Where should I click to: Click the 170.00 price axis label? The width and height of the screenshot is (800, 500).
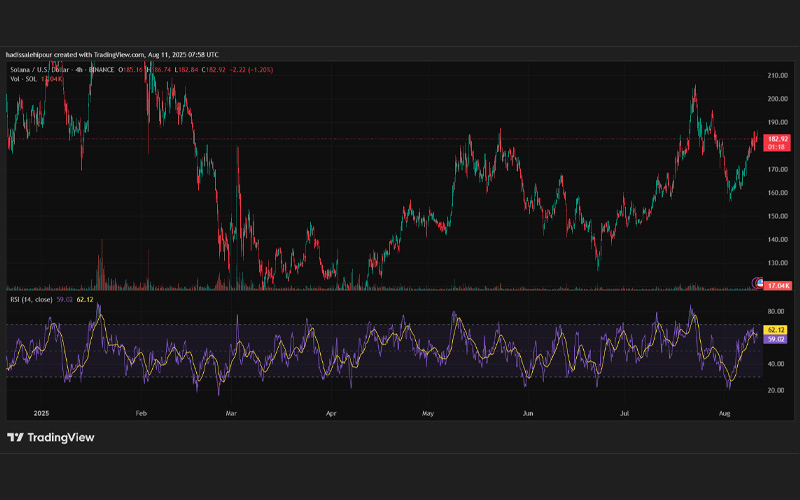[x=778, y=169]
